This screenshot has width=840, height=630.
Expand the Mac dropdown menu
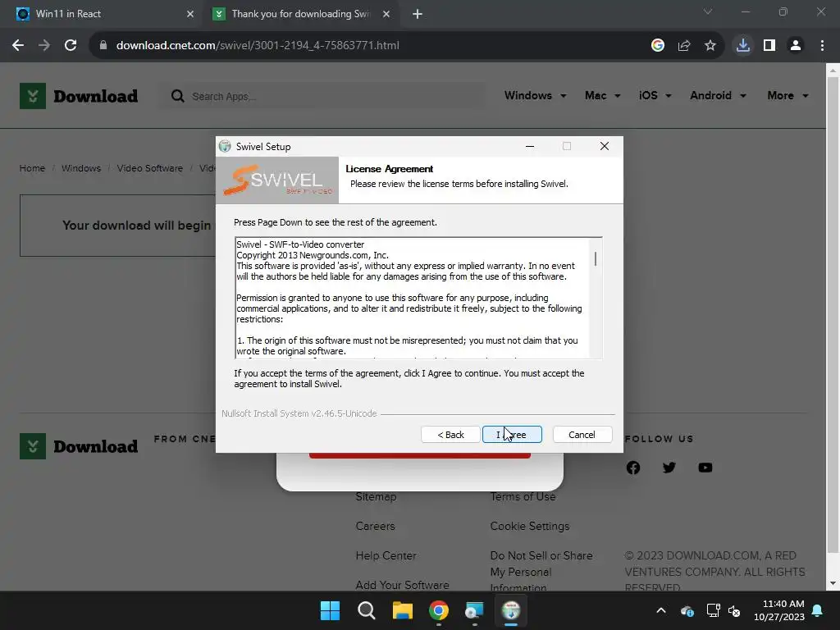coord(603,95)
